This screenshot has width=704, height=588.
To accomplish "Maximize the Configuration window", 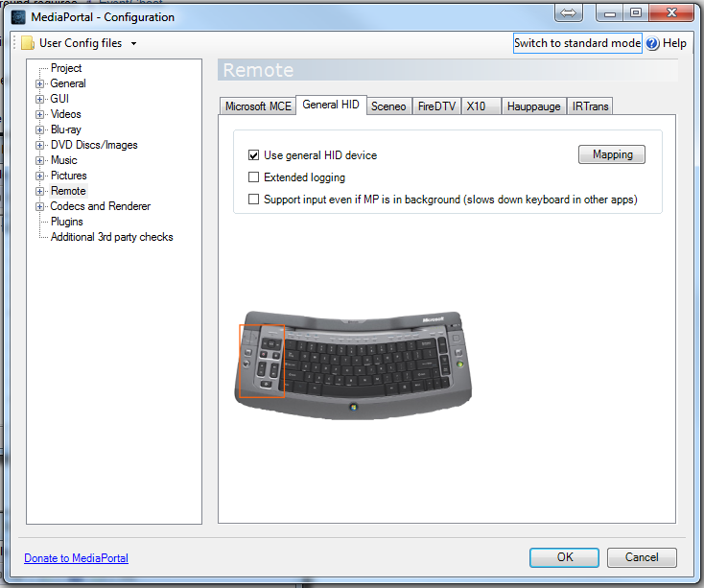I will (635, 13).
